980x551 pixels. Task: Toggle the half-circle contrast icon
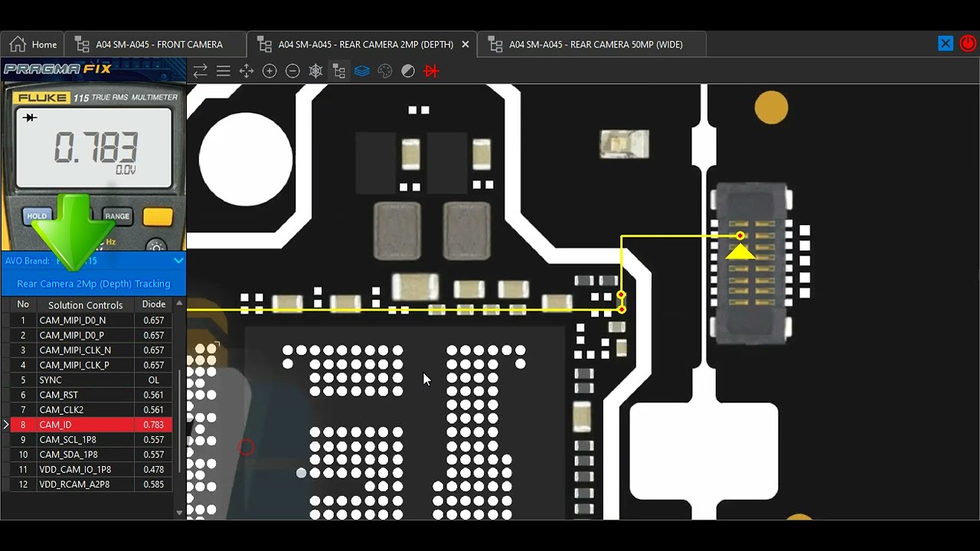click(408, 71)
